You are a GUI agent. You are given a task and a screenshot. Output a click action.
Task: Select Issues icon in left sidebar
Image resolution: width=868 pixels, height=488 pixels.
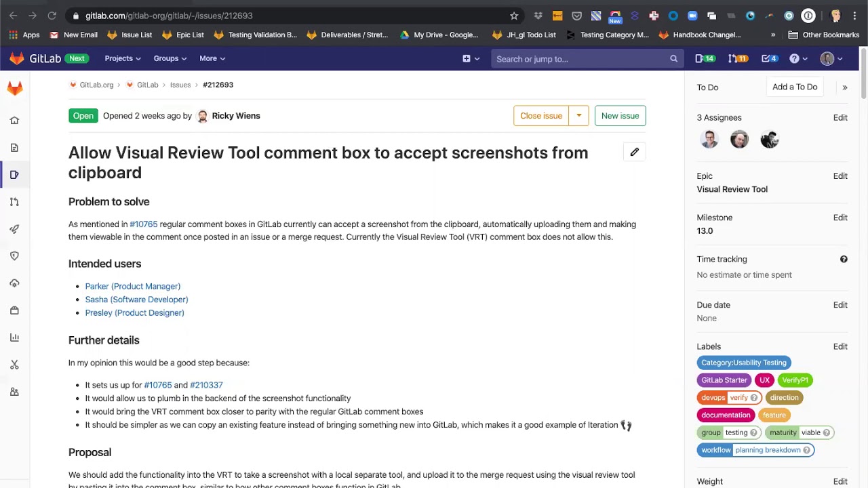tap(14, 175)
